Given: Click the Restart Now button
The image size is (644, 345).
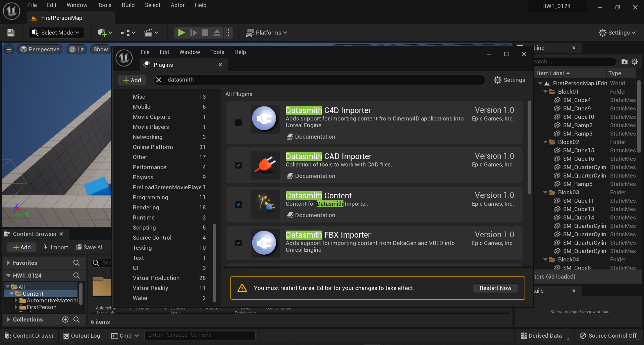Looking at the screenshot, I should (x=495, y=288).
